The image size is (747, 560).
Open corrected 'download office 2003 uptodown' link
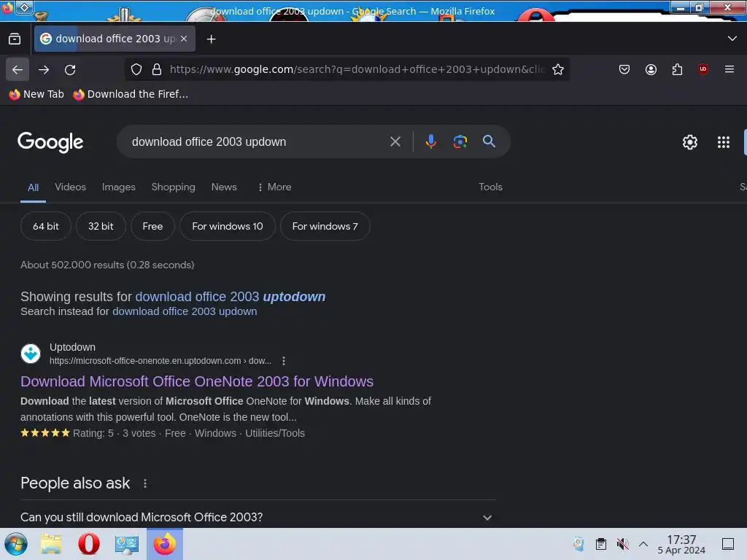click(230, 297)
